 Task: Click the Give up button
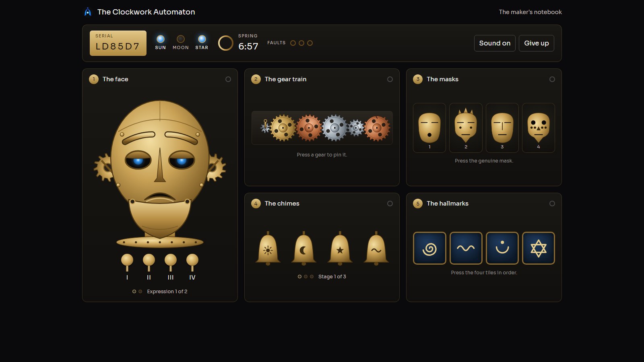pos(536,43)
